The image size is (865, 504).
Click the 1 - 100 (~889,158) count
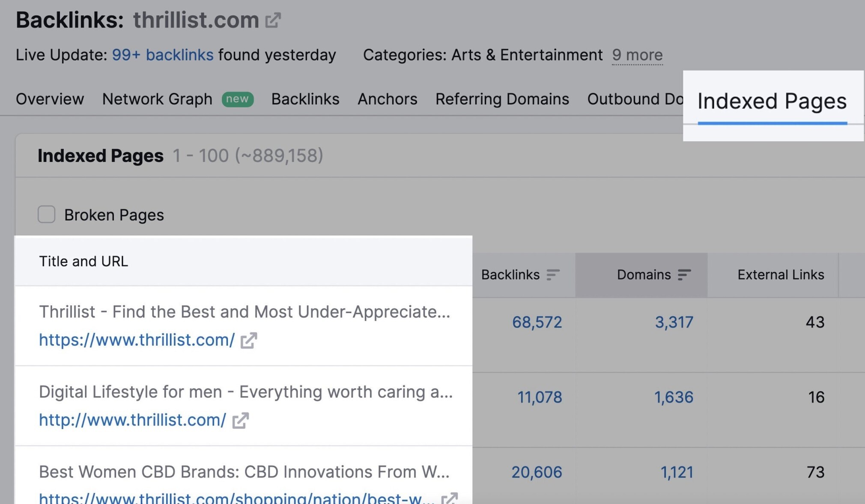pyautogui.click(x=248, y=155)
